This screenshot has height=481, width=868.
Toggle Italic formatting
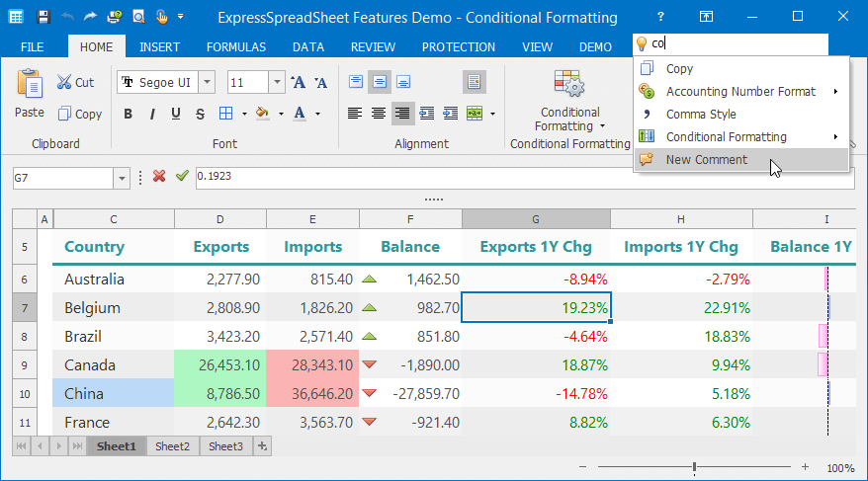click(151, 114)
